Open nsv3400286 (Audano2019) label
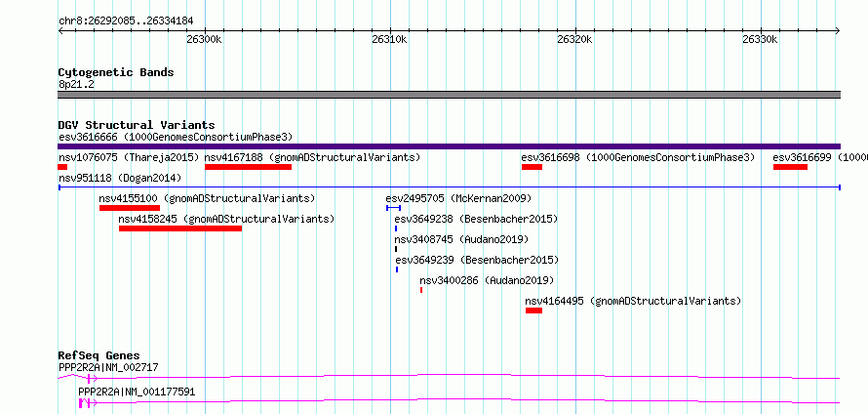Image resolution: width=868 pixels, height=414 pixels. click(487, 280)
